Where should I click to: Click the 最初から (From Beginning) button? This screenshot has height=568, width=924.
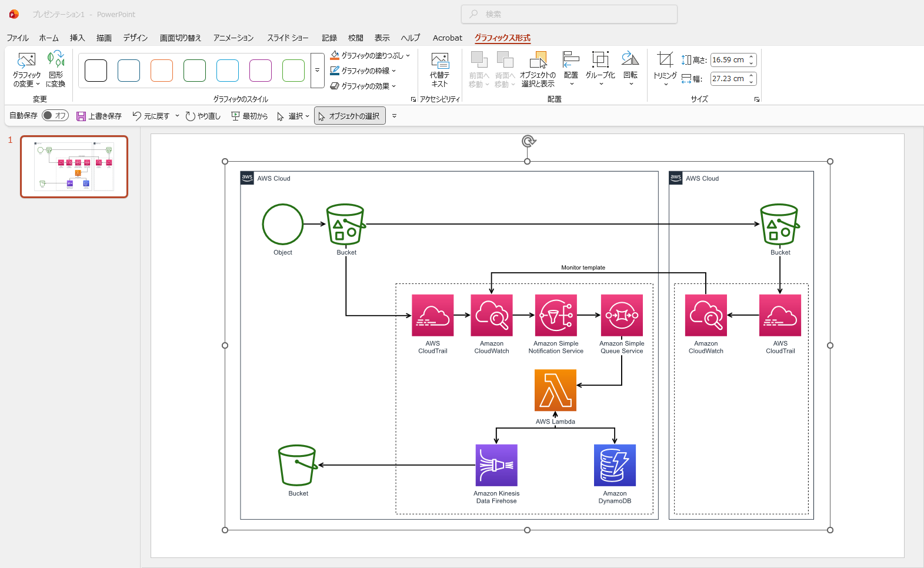pos(249,116)
